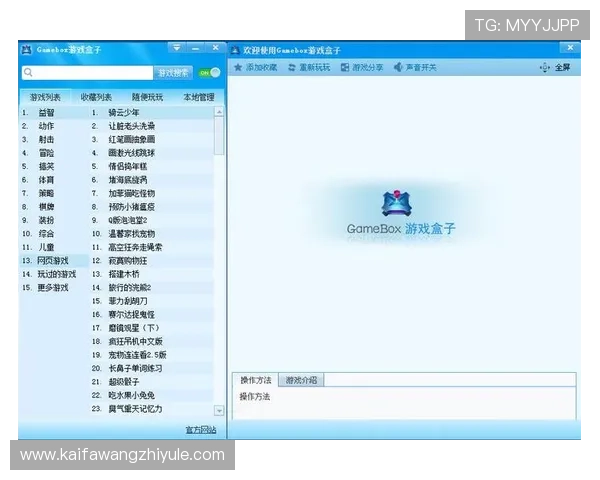Choose game 搭建木桥
Viewport: 600px width, 480px height.
click(152, 274)
